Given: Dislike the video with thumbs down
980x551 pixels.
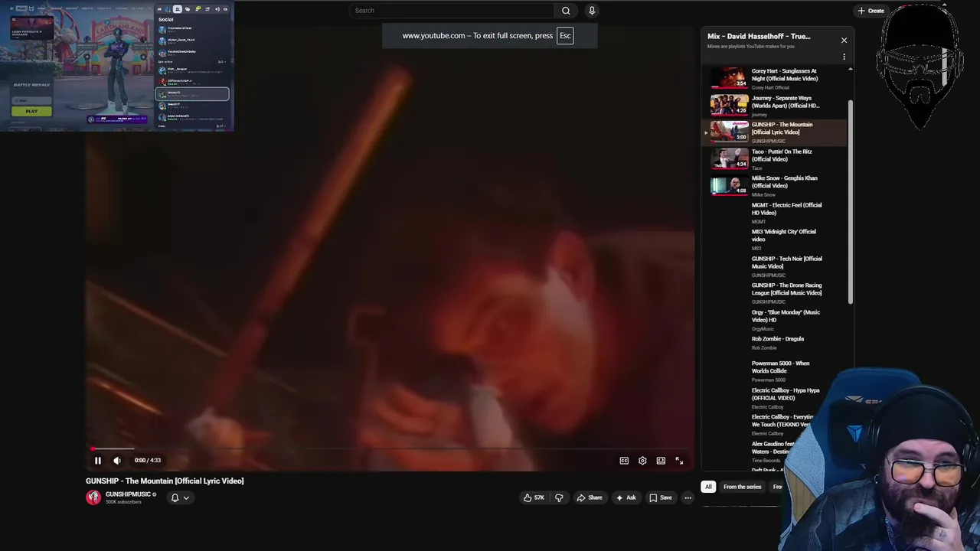Looking at the screenshot, I should click(x=559, y=497).
